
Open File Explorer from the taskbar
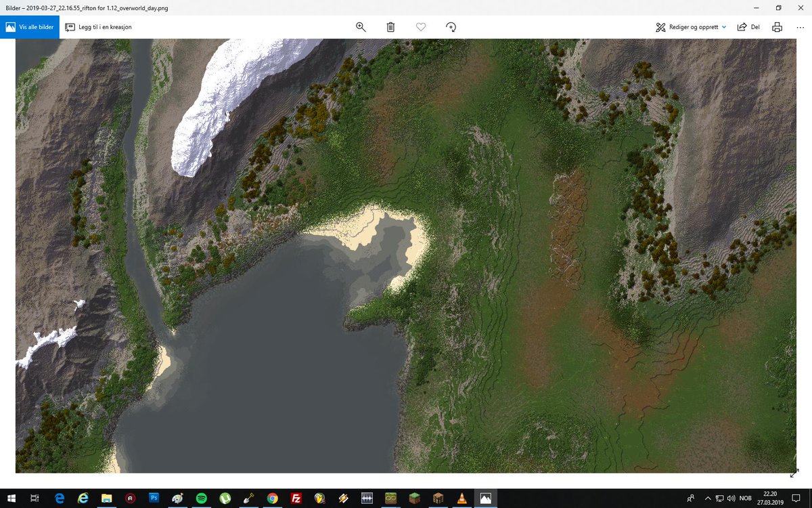click(x=106, y=498)
